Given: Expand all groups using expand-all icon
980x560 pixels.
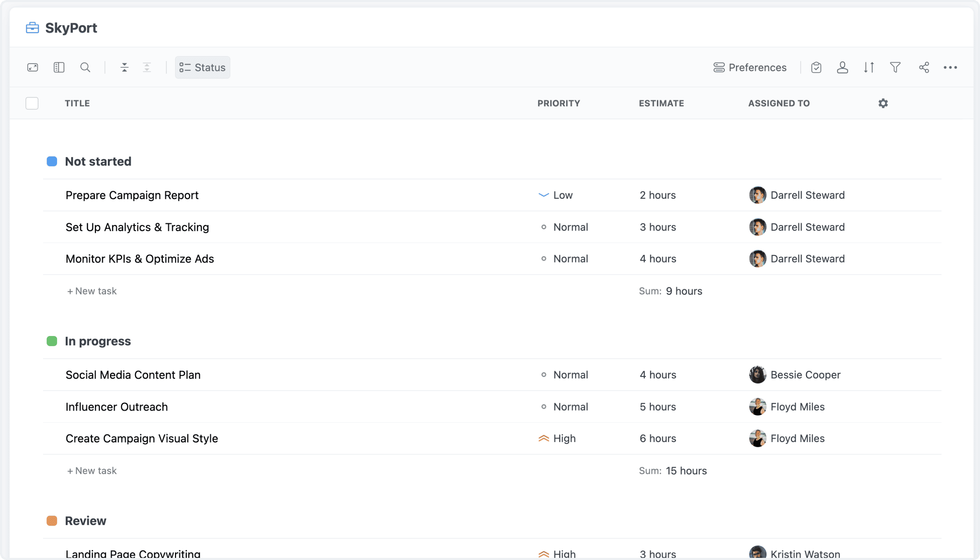Looking at the screenshot, I should point(147,67).
